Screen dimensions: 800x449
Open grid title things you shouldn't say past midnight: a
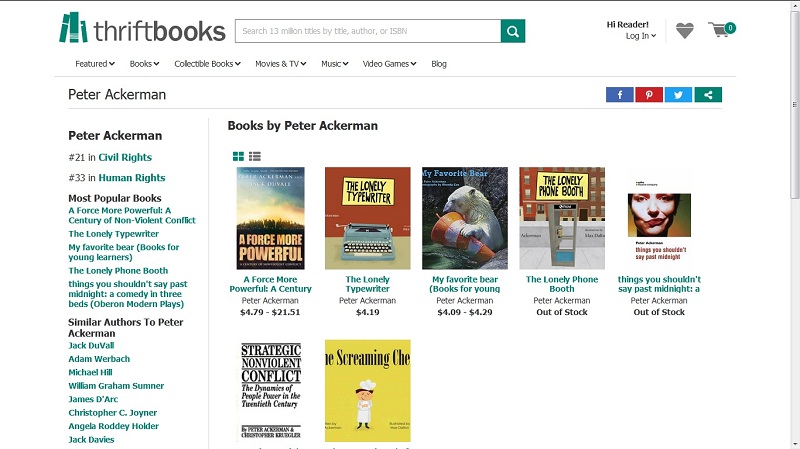659,284
